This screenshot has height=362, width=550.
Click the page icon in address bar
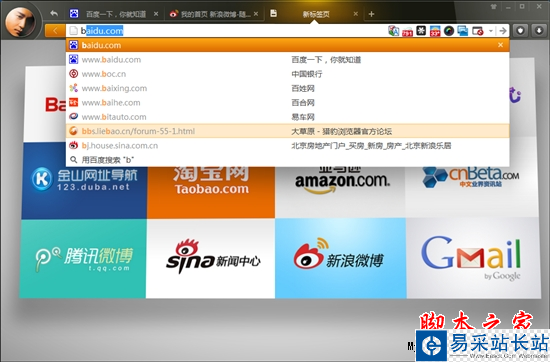(x=73, y=31)
